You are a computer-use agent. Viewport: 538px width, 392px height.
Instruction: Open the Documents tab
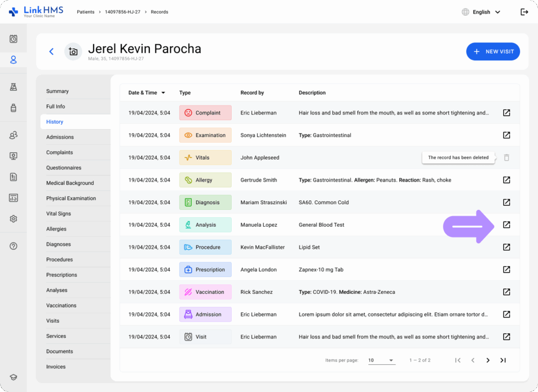[x=60, y=351]
